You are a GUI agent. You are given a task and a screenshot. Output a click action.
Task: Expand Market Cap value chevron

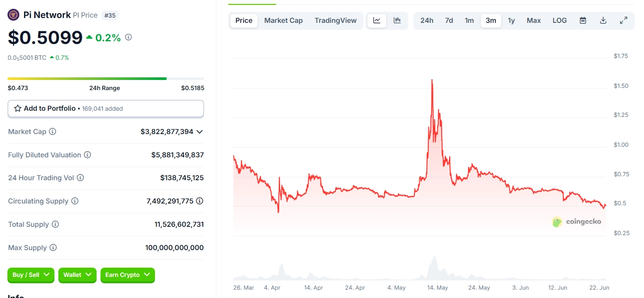tap(200, 131)
